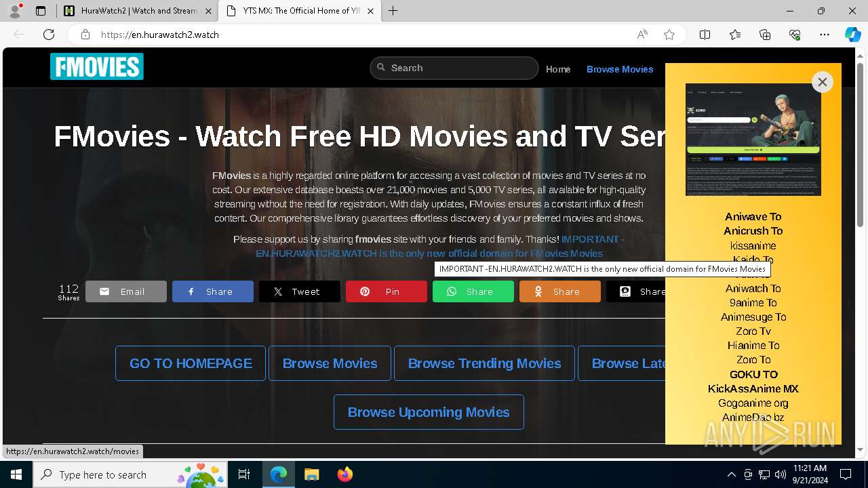This screenshot has height=488, width=868.
Task: Open the browser profile icon
Action: (15, 11)
